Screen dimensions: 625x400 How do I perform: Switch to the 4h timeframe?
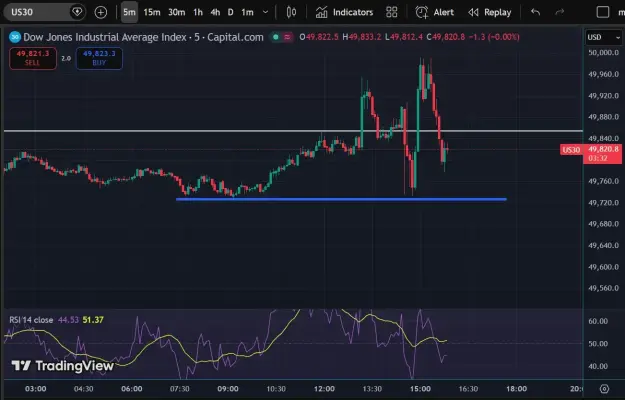(215, 12)
